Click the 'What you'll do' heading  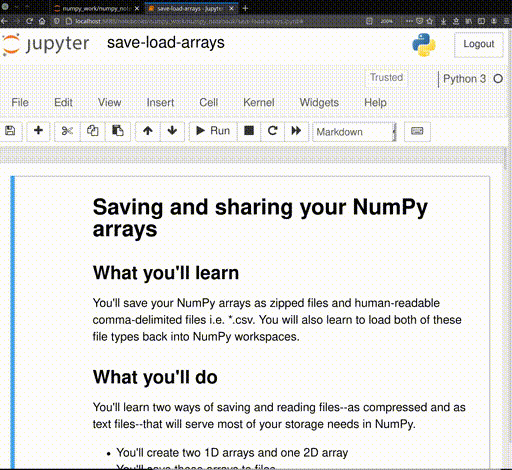coord(155,377)
